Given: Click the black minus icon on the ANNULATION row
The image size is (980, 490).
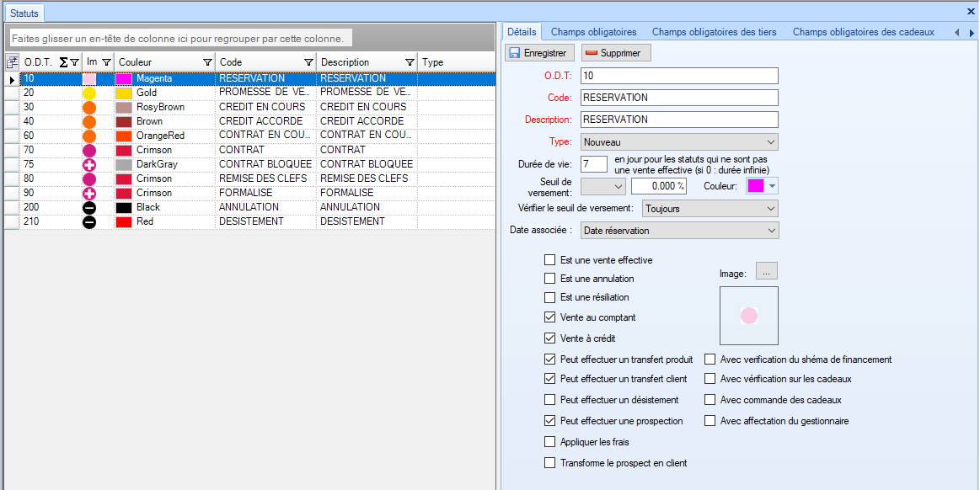Looking at the screenshot, I should [x=89, y=207].
